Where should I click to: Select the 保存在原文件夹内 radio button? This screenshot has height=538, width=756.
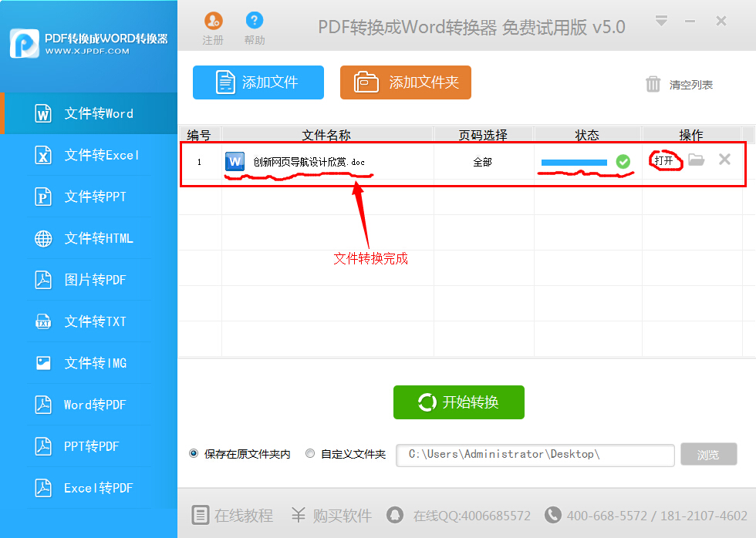pos(193,453)
